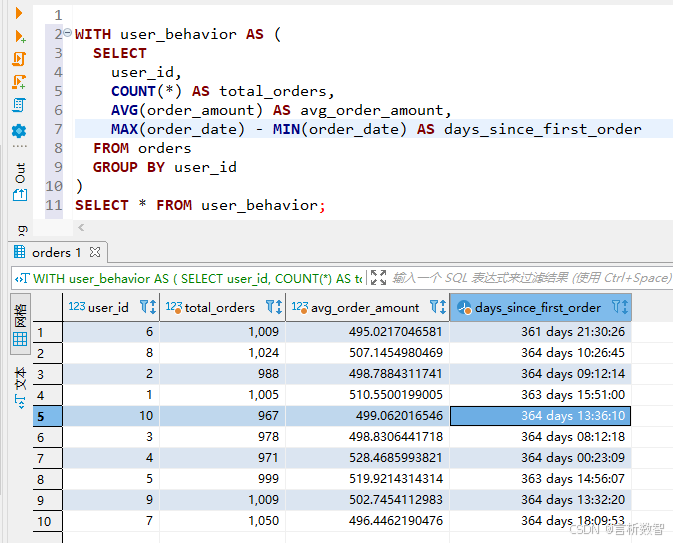Switch to the grid view (网格) side tab
This screenshot has height=543, width=673.
(20, 324)
